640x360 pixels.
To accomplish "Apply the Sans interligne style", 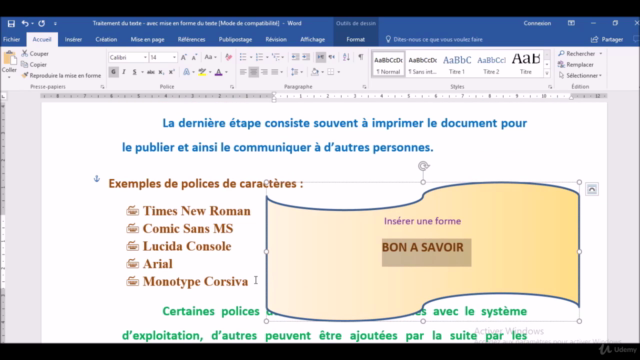I will (422, 64).
